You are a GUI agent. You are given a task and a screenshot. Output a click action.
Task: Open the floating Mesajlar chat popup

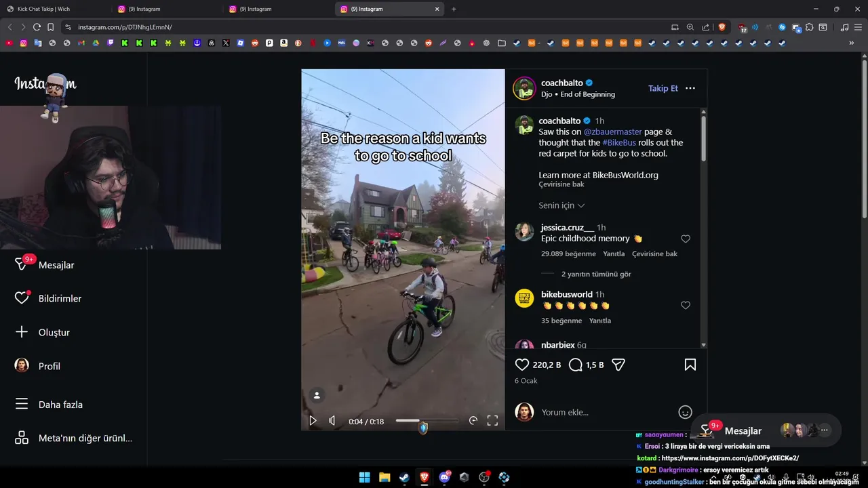pos(743,431)
